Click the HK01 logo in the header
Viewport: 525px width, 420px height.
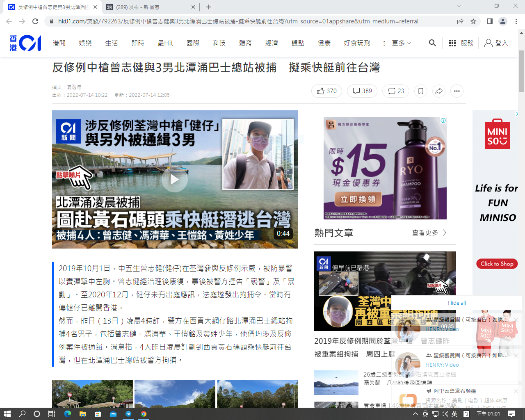25,43
